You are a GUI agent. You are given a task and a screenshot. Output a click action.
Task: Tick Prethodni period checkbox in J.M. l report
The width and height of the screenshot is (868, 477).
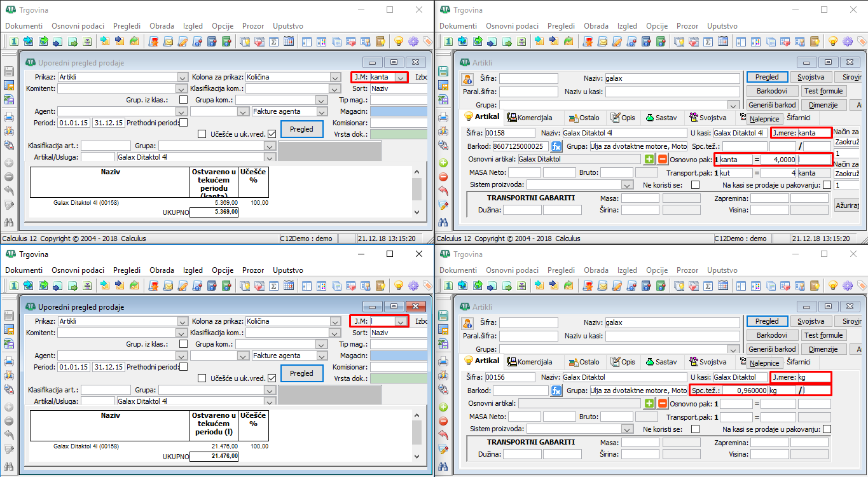tap(183, 367)
